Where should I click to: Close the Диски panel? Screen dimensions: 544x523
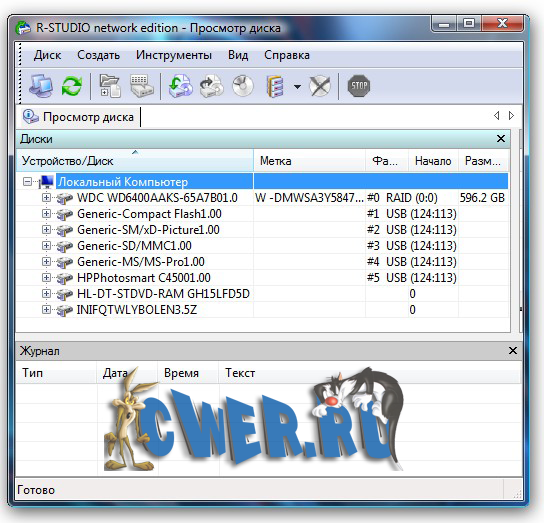coord(501,139)
